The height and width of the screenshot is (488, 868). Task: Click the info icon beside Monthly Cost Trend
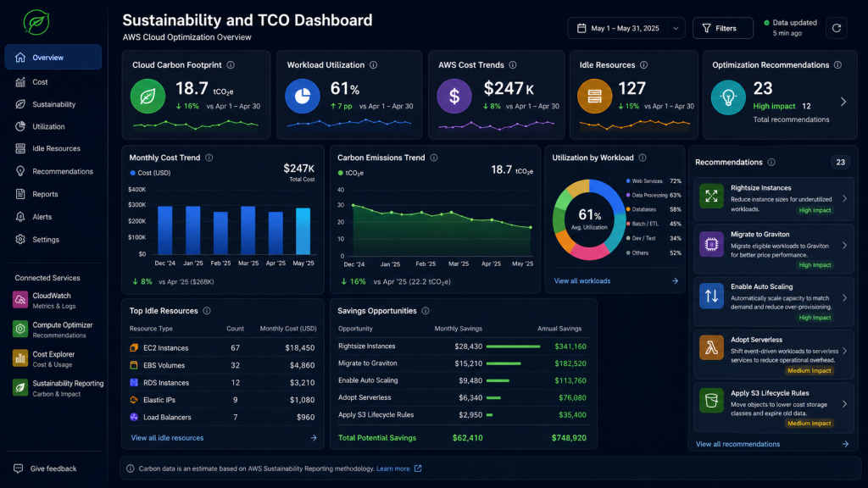click(209, 158)
